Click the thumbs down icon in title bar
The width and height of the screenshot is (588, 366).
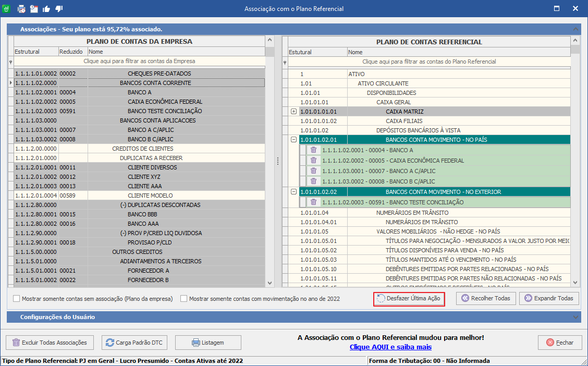[59, 8]
